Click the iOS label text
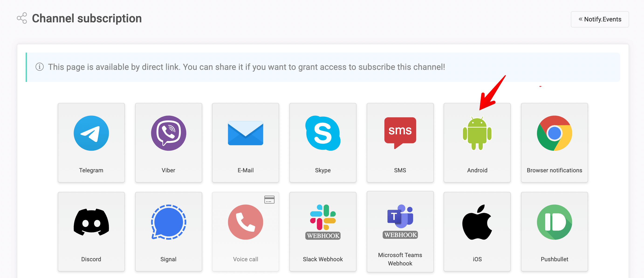 (x=477, y=259)
